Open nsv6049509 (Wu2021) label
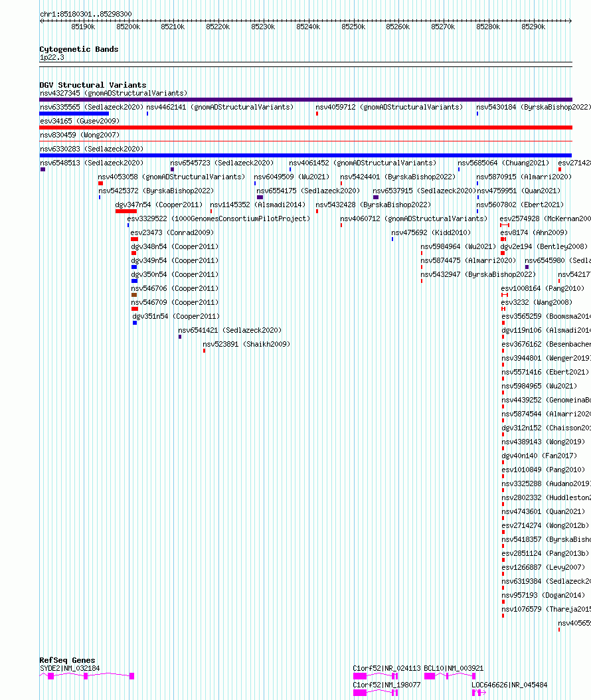The image size is (591, 700). click(292, 177)
